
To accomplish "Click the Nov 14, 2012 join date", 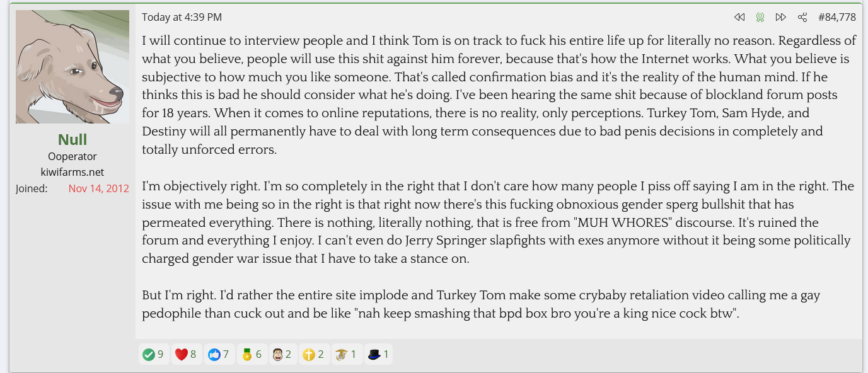I will pos(98,188).
